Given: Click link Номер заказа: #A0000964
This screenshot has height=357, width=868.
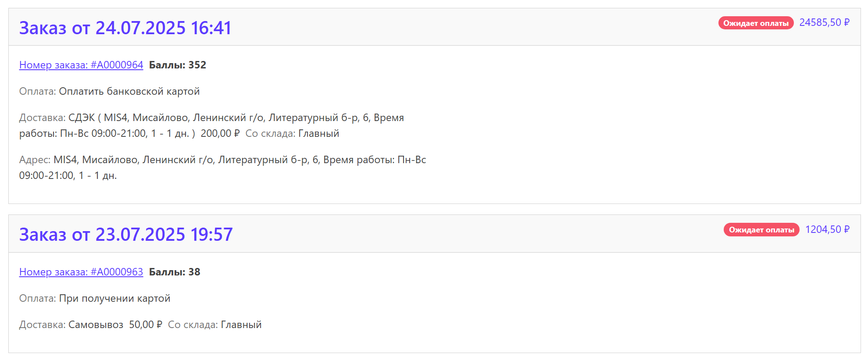Looking at the screenshot, I should click(x=81, y=65).
